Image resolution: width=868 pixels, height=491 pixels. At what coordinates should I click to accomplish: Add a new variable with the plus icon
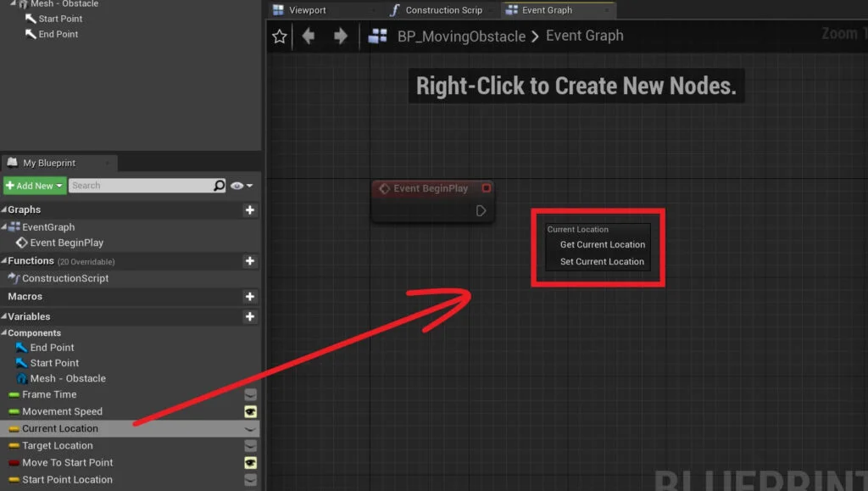tap(249, 317)
